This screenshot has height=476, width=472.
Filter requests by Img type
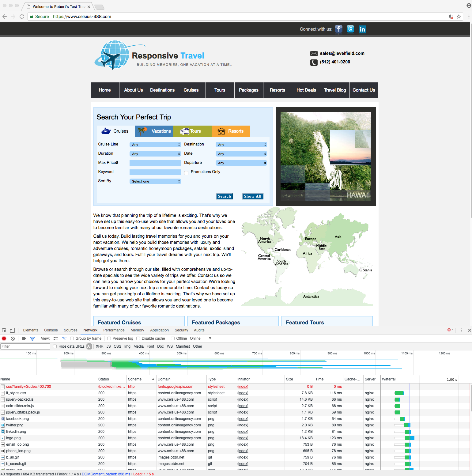[127, 346]
